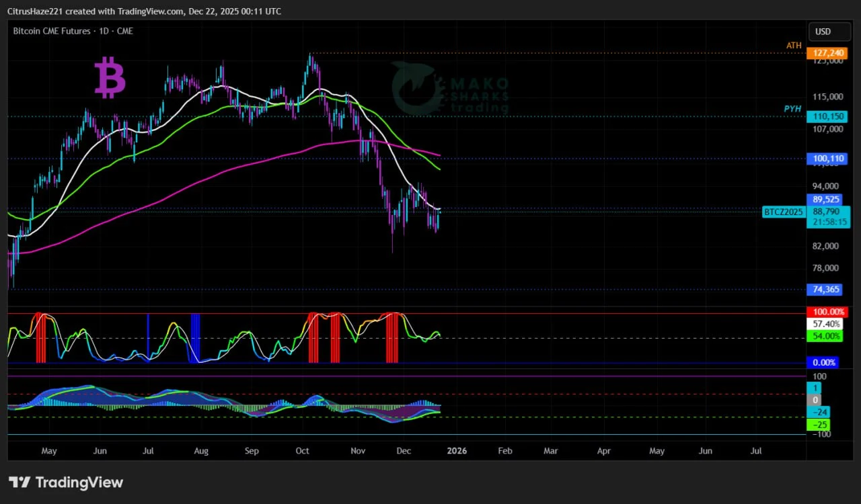This screenshot has height=504, width=861.
Task: Select the blue 100,110 price label
Action: 827,159
